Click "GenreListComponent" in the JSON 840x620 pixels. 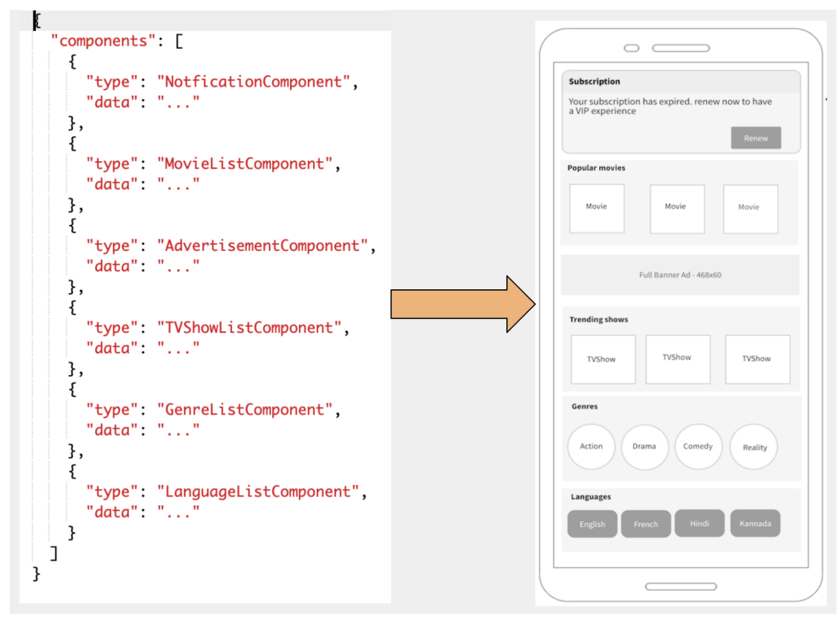point(245,410)
